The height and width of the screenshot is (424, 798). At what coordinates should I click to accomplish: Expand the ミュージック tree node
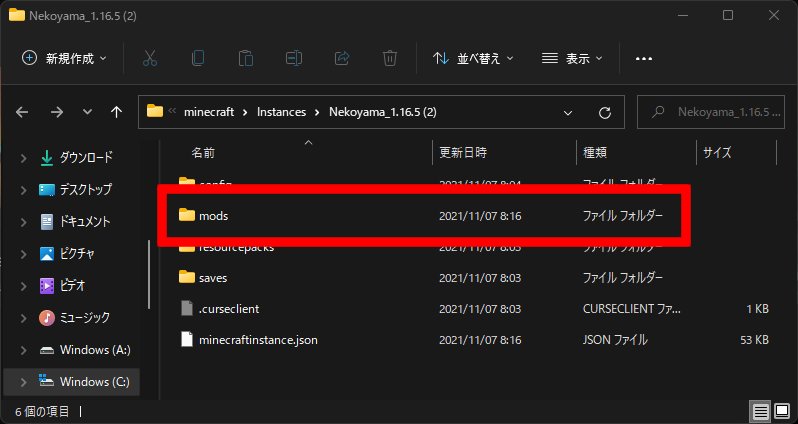click(23, 318)
